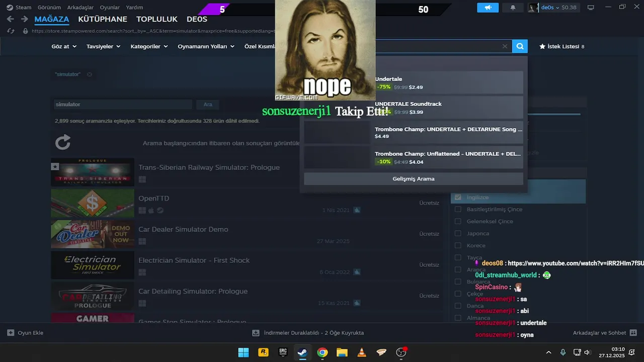
Task: Check the Çekçe language filter
Action: [458, 294]
